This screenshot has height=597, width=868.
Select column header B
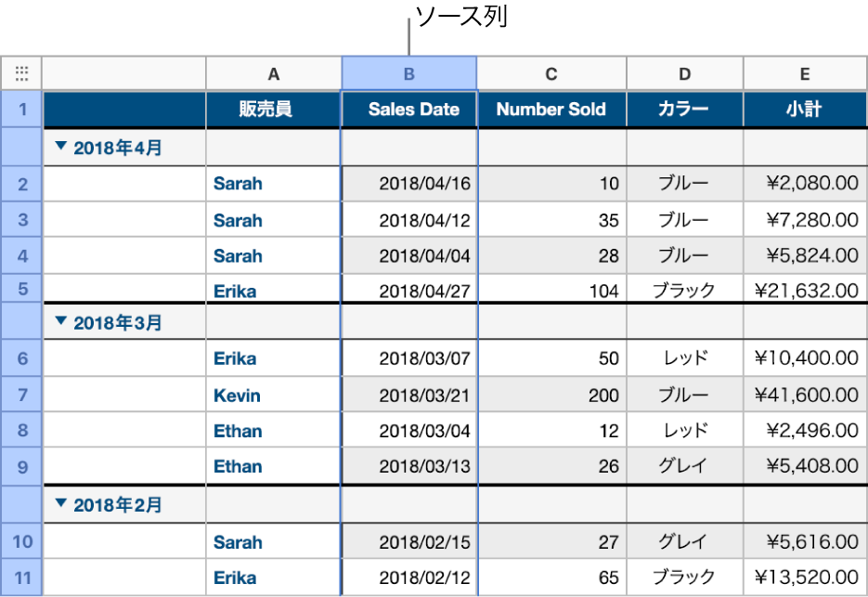pos(408,73)
